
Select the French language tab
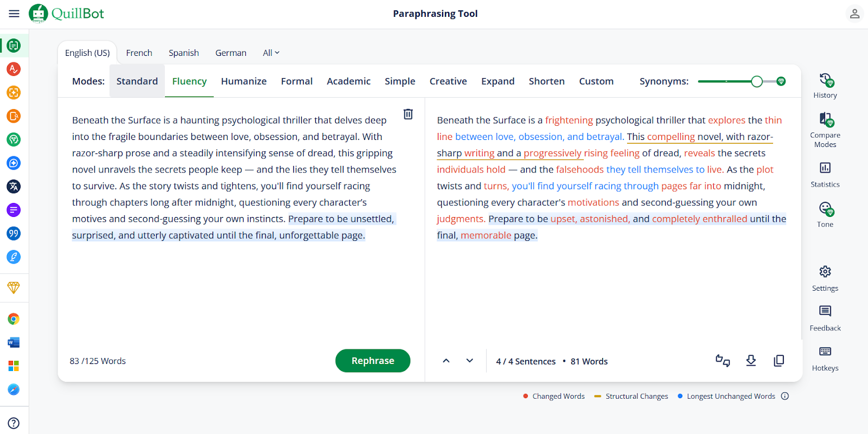139,53
